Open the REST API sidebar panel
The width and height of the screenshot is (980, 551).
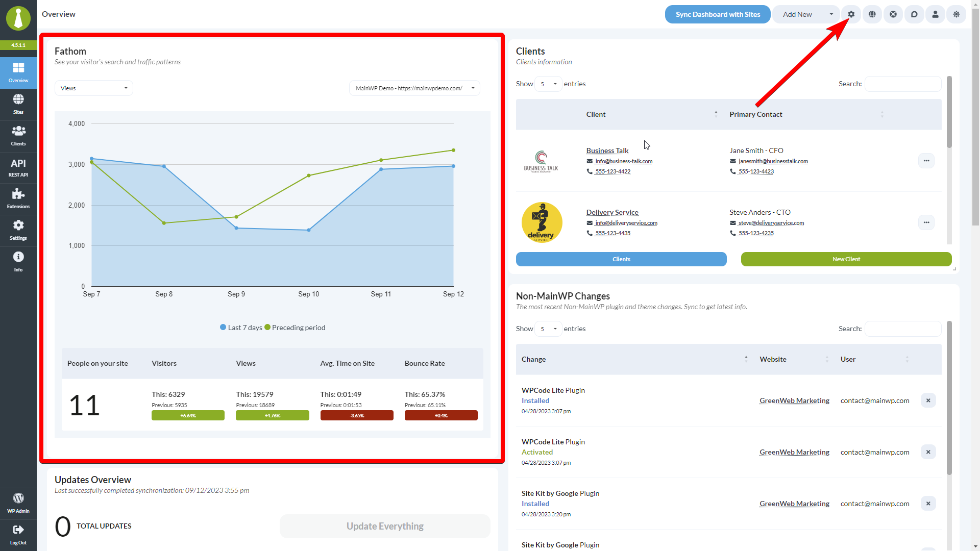[x=18, y=167]
